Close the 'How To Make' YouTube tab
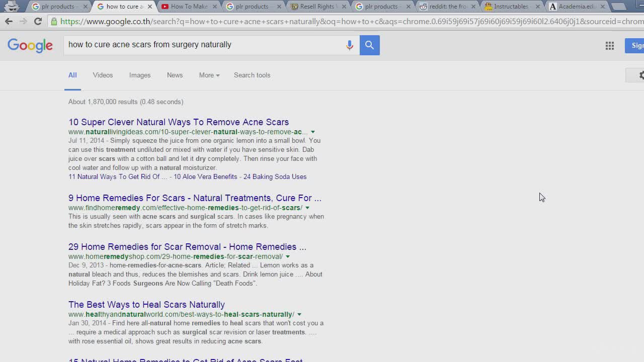Viewport: 644px width, 362px height. pos(214,7)
